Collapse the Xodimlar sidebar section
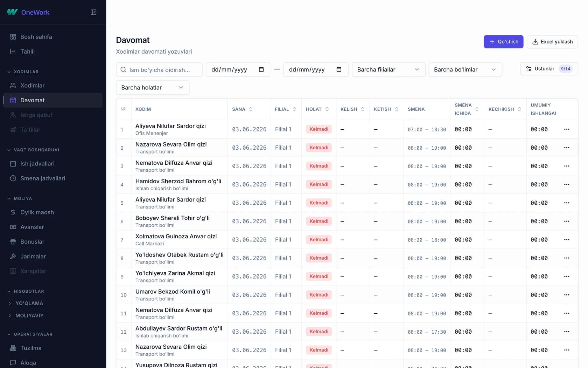The image size is (588, 368). (x=23, y=72)
